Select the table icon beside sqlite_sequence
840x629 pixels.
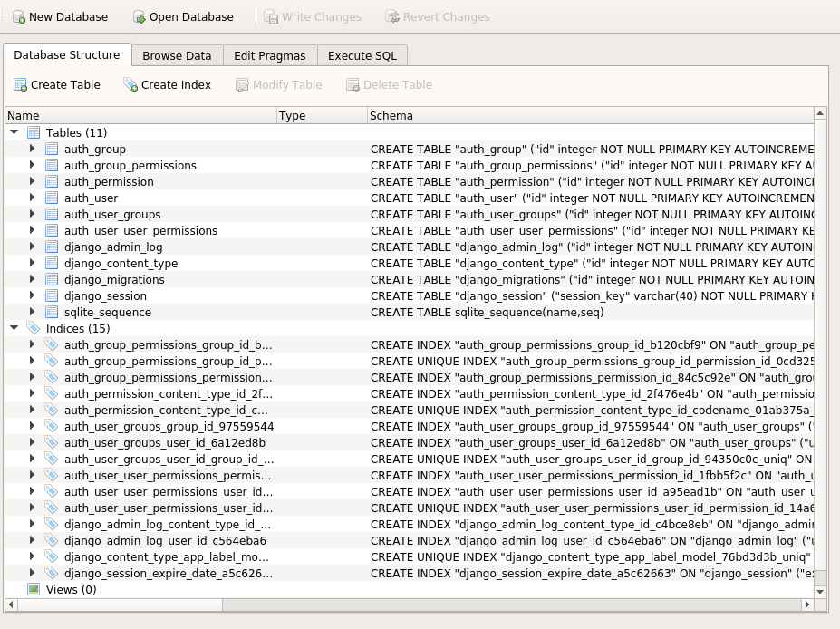[x=52, y=312]
